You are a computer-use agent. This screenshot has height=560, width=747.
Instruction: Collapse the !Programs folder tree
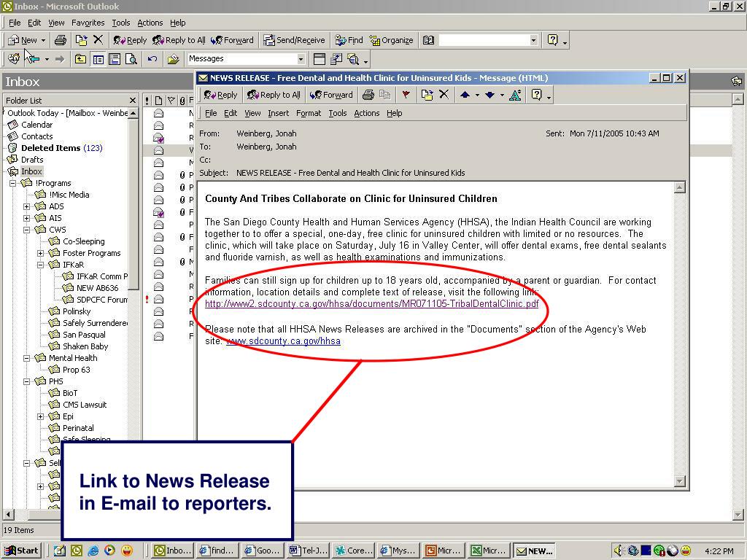(x=13, y=183)
